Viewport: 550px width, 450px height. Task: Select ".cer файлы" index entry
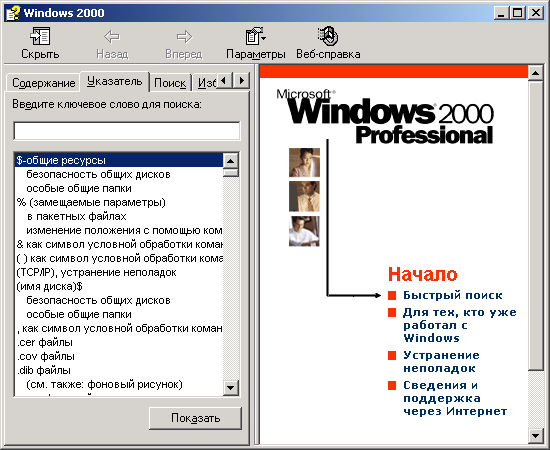click(45, 342)
